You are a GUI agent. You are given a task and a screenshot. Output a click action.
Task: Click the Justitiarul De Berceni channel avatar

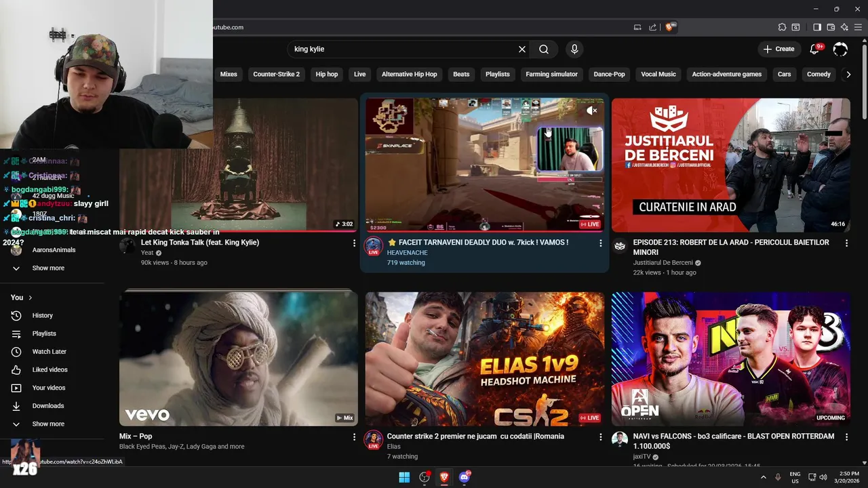click(619, 245)
